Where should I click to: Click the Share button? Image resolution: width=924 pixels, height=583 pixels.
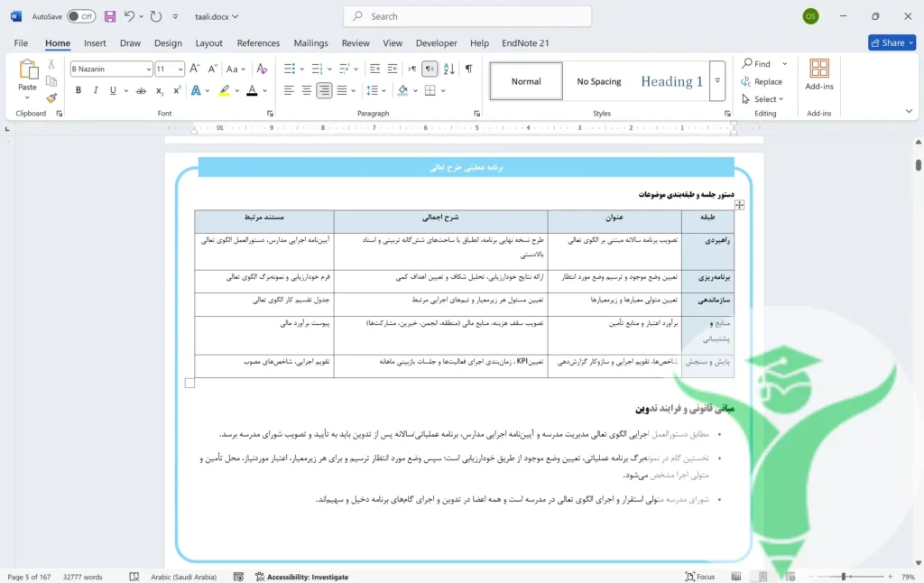[892, 43]
